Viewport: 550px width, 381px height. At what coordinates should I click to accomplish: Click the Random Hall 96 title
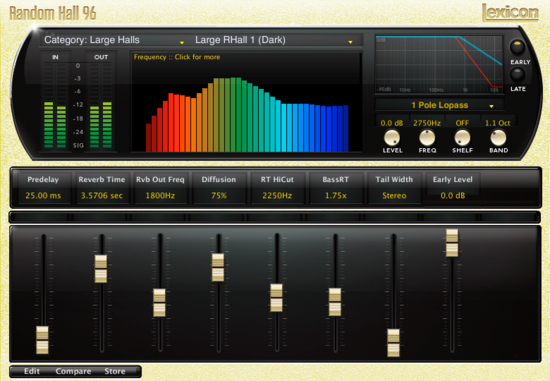[x=53, y=13]
